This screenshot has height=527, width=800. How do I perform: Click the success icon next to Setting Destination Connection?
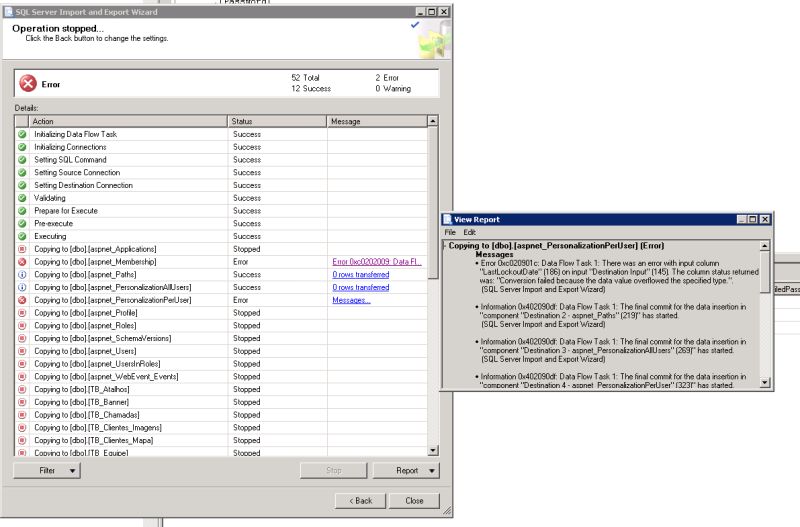22,185
